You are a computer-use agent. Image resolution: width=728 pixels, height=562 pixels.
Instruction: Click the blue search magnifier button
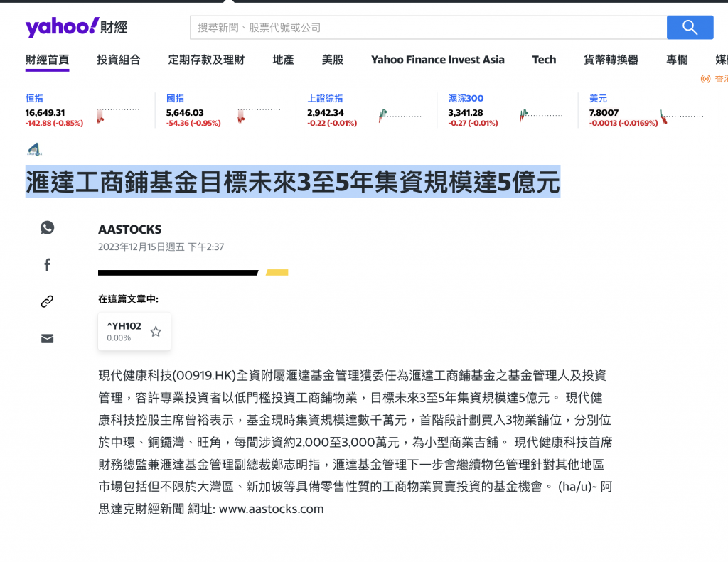pos(690,28)
